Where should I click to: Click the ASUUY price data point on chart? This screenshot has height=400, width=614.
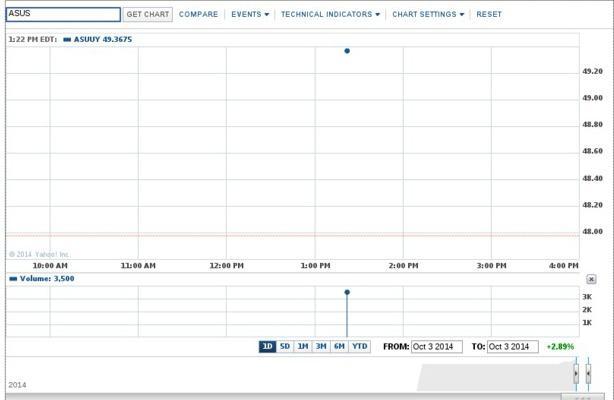347,51
